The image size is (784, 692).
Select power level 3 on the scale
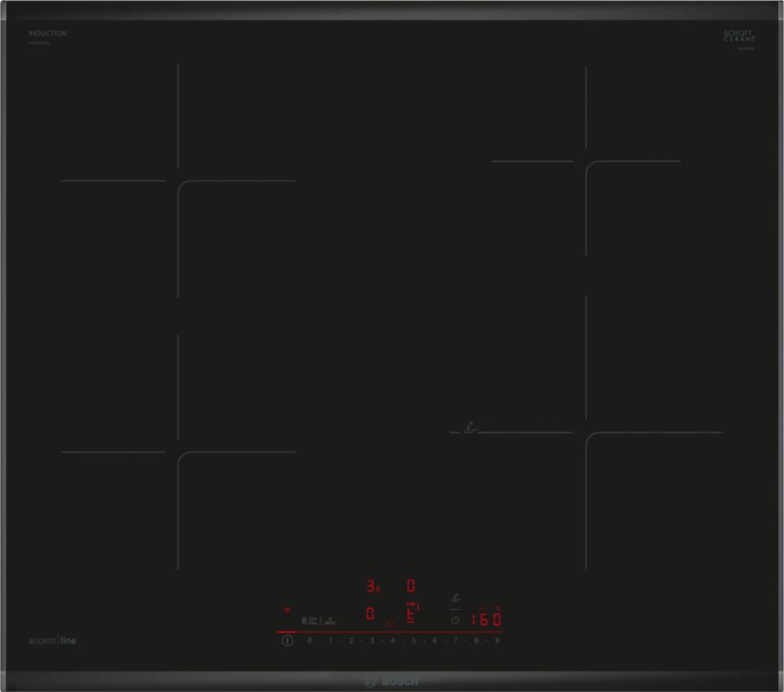tap(372, 641)
